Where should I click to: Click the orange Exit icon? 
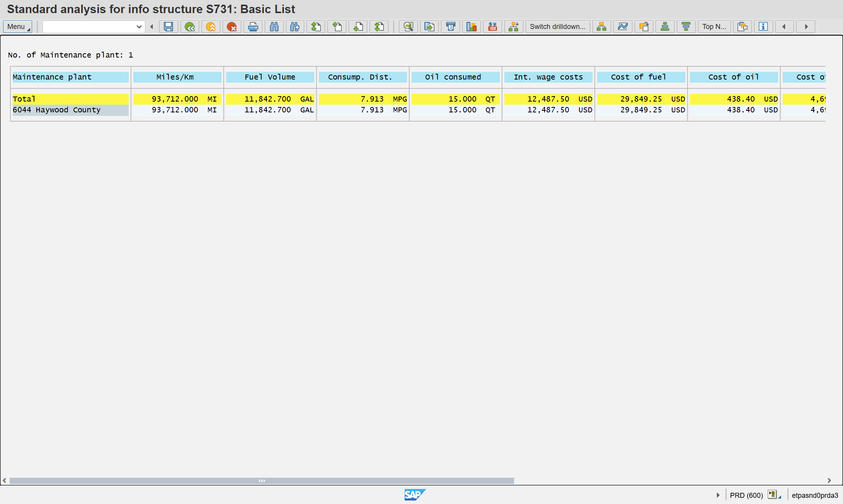211,27
